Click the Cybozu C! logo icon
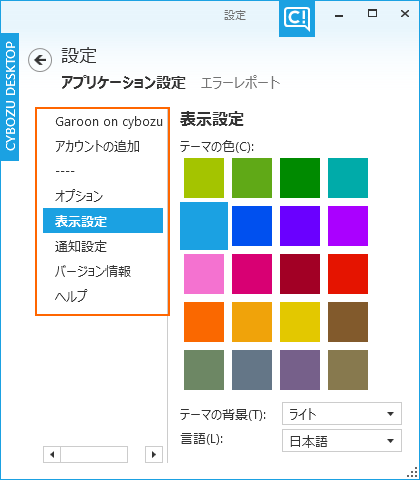Viewport: 420px width, 480px height. (x=297, y=18)
